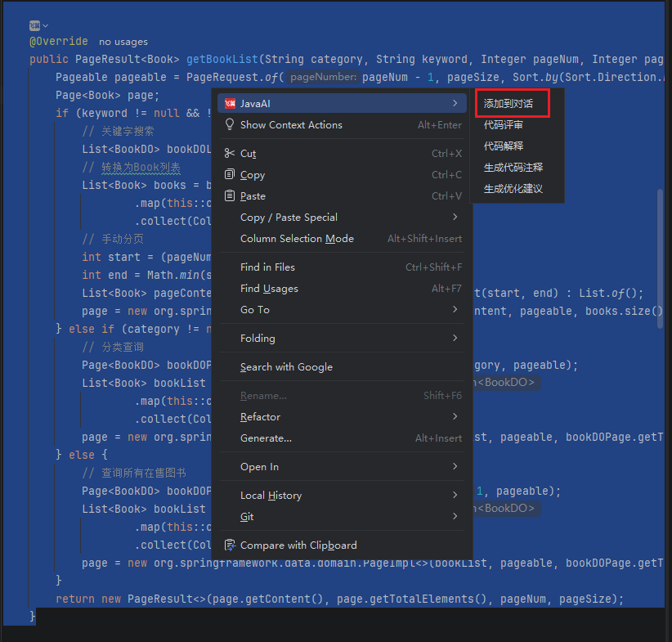Open the Git menu entry
The height and width of the screenshot is (642, 672).
point(342,517)
